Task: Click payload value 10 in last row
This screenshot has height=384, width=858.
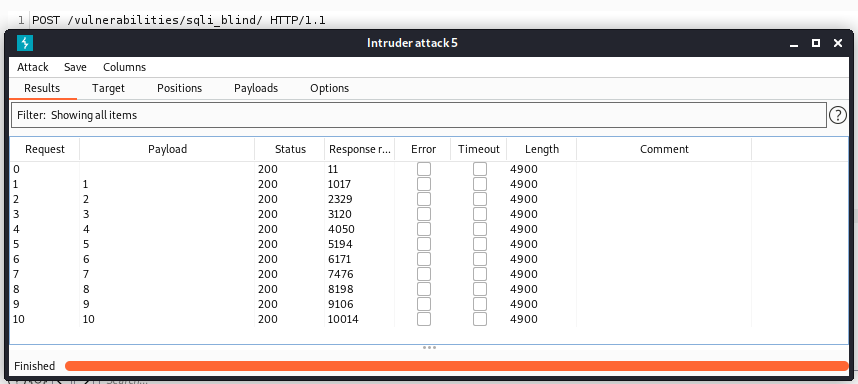Action: tap(89, 319)
